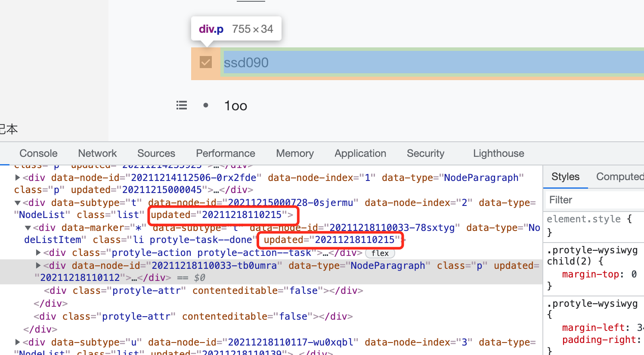The width and height of the screenshot is (644, 355).
Task: Select the Application tab
Action: coord(360,153)
